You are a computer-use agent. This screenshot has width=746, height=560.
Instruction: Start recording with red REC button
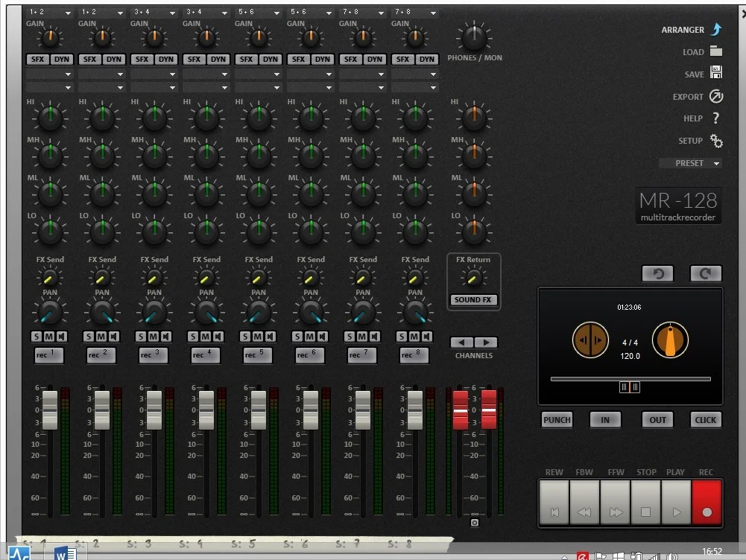pyautogui.click(x=707, y=502)
